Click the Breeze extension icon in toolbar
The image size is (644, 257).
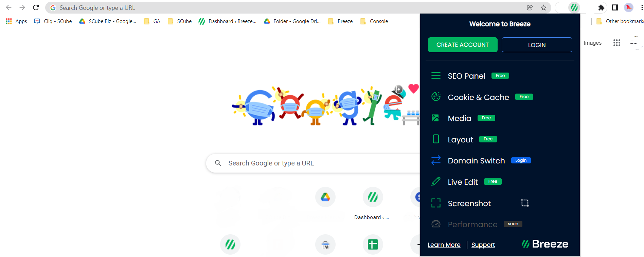tap(574, 7)
